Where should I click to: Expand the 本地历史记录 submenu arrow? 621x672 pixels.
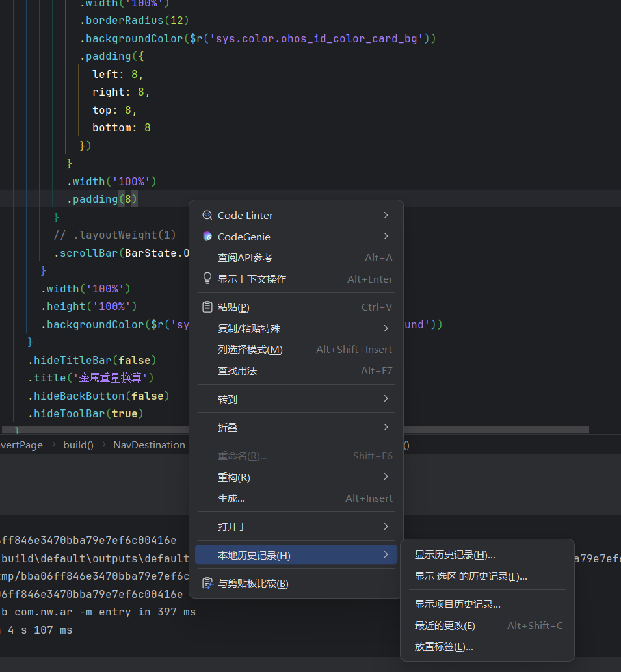click(386, 554)
